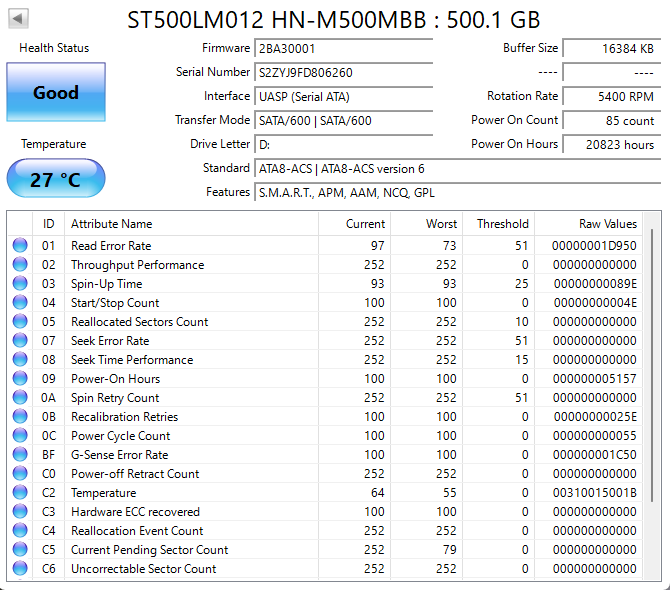Click the previous disk arrow button
This screenshot has height=590, width=670.
pyautogui.click(x=18, y=19)
